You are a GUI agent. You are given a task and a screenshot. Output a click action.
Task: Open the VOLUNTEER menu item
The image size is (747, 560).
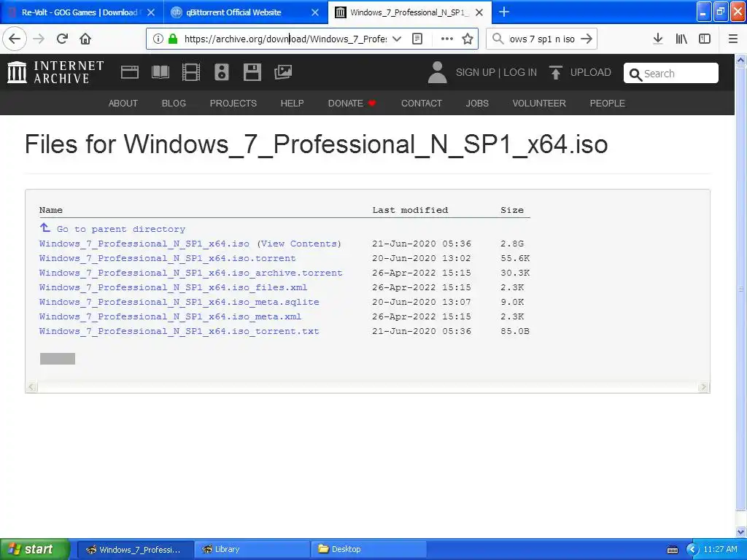pos(539,104)
